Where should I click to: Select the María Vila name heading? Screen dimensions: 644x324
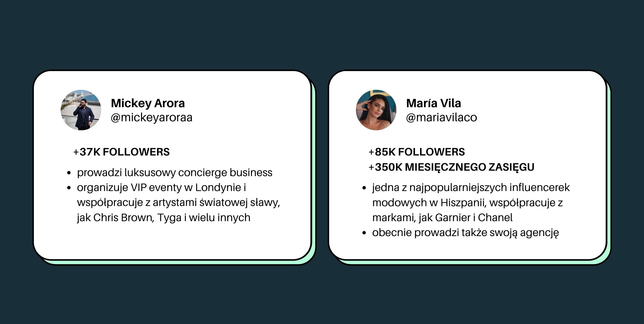pos(433,103)
